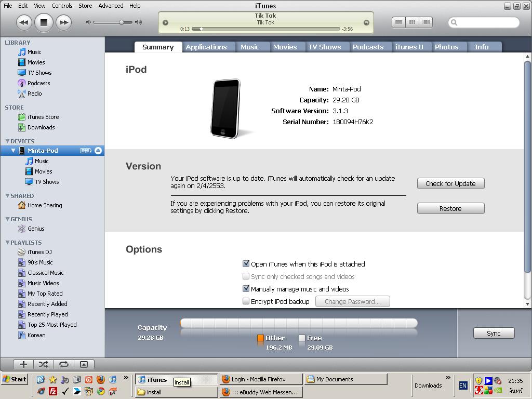This screenshot has height=399, width=532.
Task: Click the Sync button
Action: pyautogui.click(x=494, y=333)
